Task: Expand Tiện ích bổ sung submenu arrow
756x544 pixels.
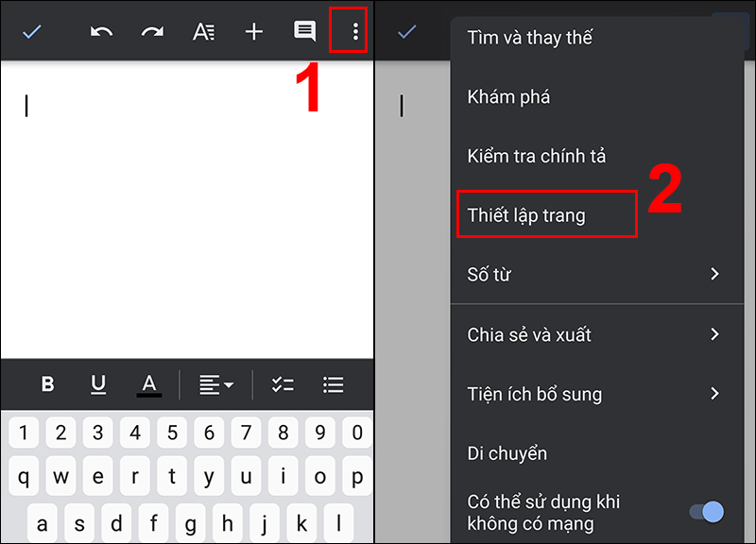Action: tap(715, 394)
